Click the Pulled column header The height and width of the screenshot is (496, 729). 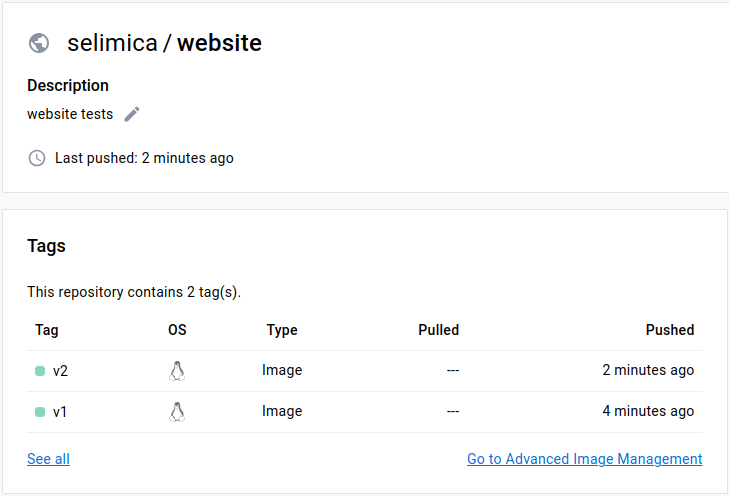click(438, 330)
